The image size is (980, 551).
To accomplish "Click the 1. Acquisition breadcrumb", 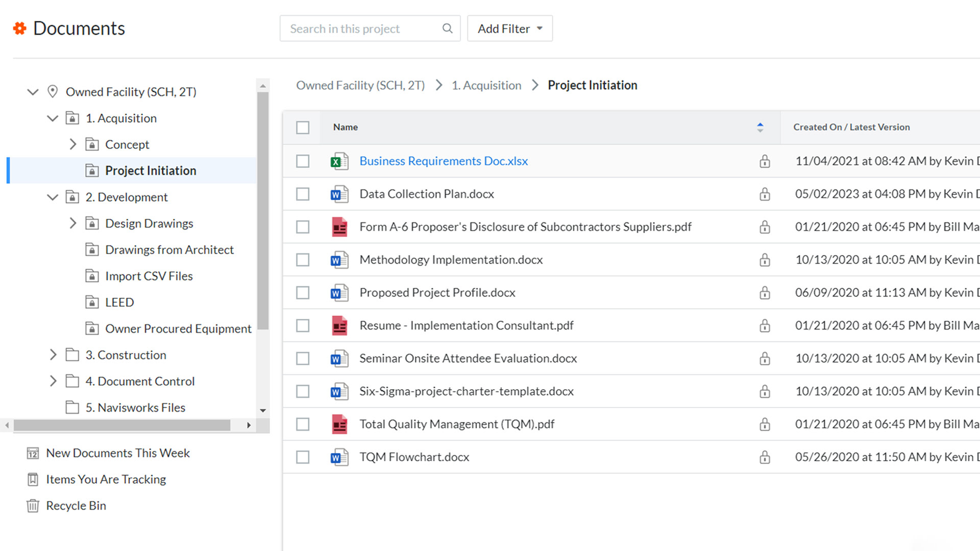I will (x=486, y=85).
